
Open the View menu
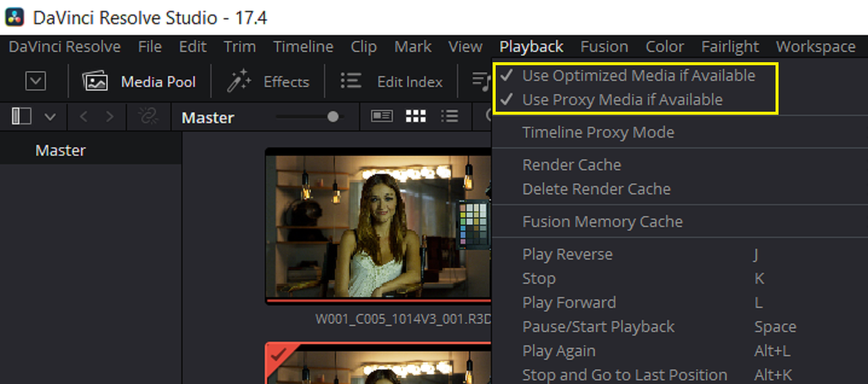(465, 47)
